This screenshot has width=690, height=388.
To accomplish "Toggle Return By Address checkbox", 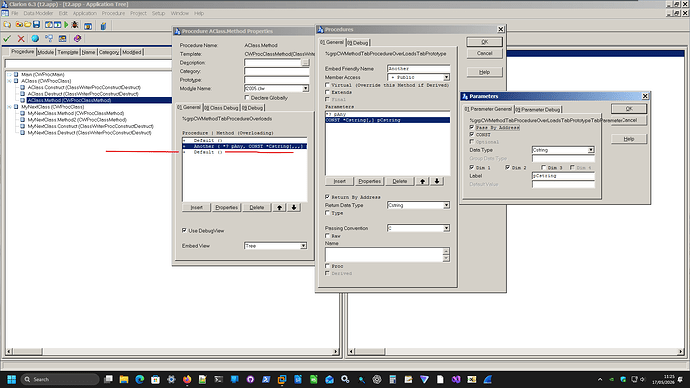I will click(x=327, y=197).
